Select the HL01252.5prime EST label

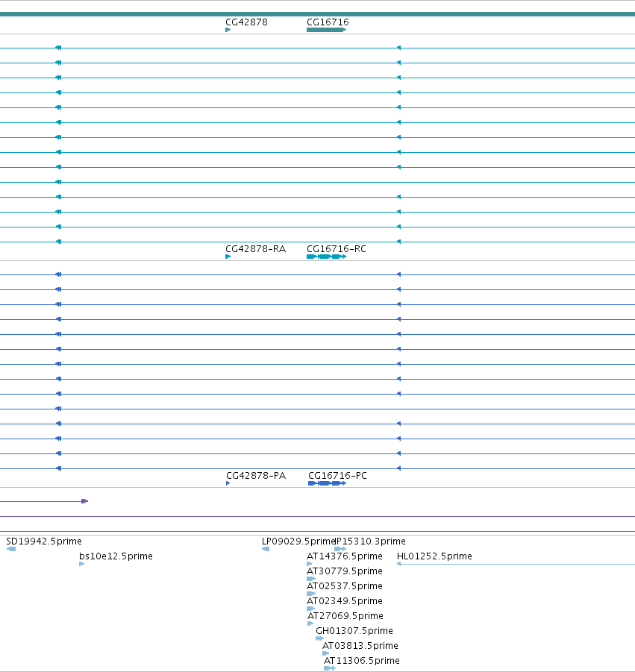pos(434,556)
